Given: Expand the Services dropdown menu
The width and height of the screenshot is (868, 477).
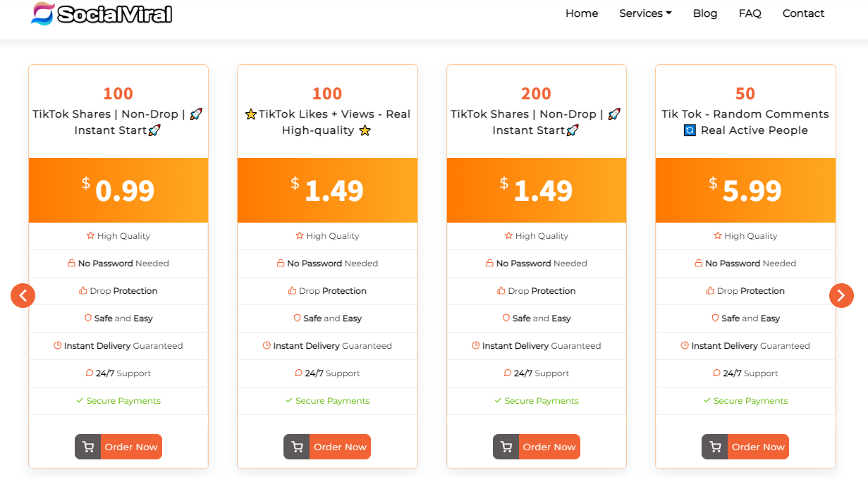Looking at the screenshot, I should coord(645,13).
